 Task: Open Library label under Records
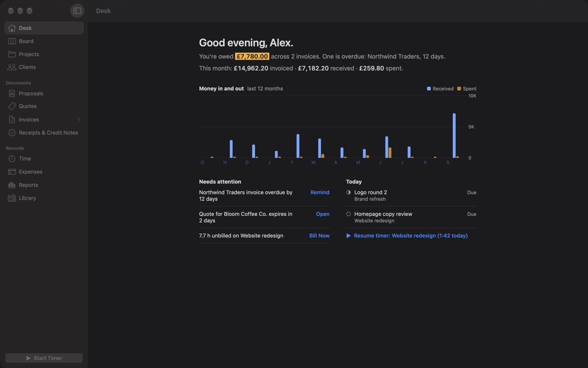click(27, 198)
